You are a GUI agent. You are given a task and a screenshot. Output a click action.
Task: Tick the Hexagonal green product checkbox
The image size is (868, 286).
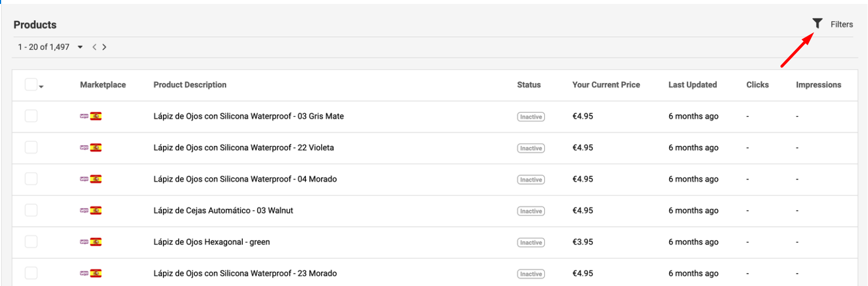click(31, 242)
